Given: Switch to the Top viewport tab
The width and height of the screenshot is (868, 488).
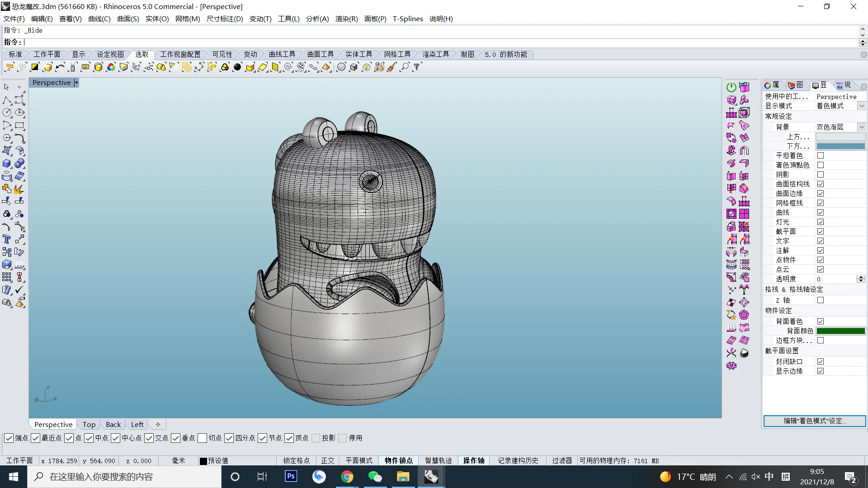Looking at the screenshot, I should click(89, 424).
